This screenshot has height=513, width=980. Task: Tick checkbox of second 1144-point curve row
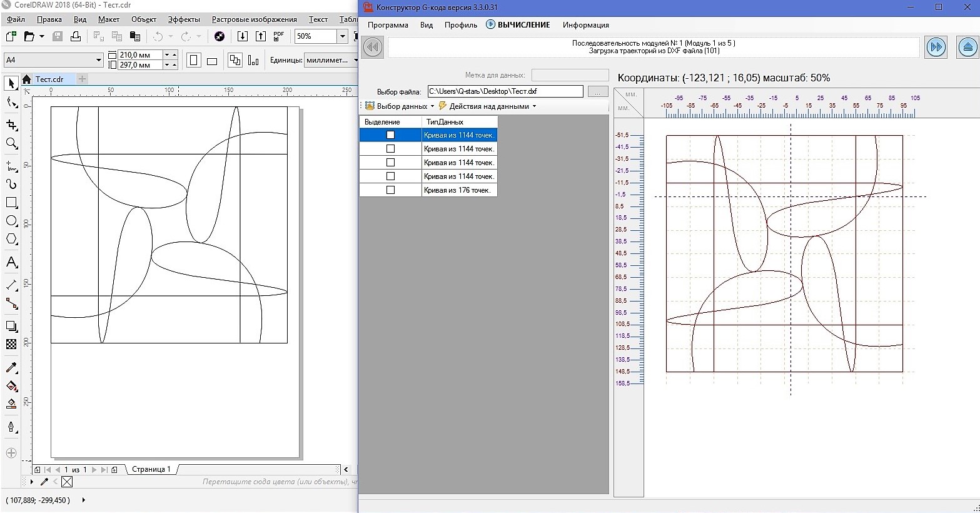click(x=391, y=149)
